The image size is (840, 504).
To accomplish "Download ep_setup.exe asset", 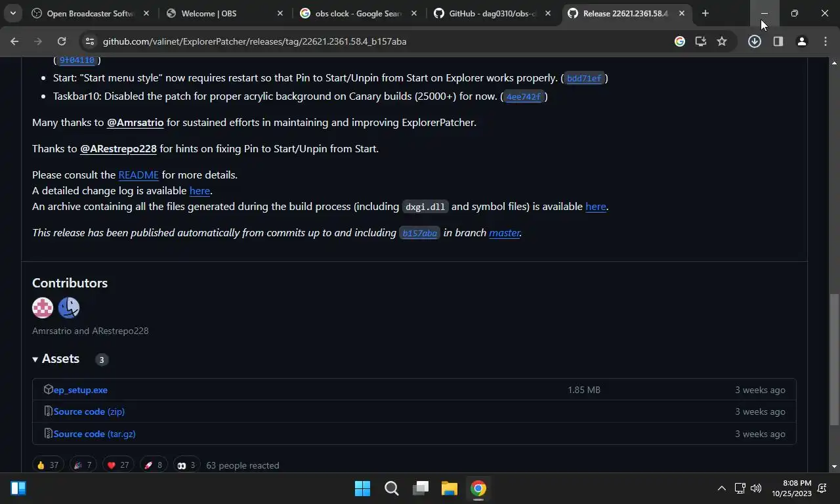I will coord(81,390).
